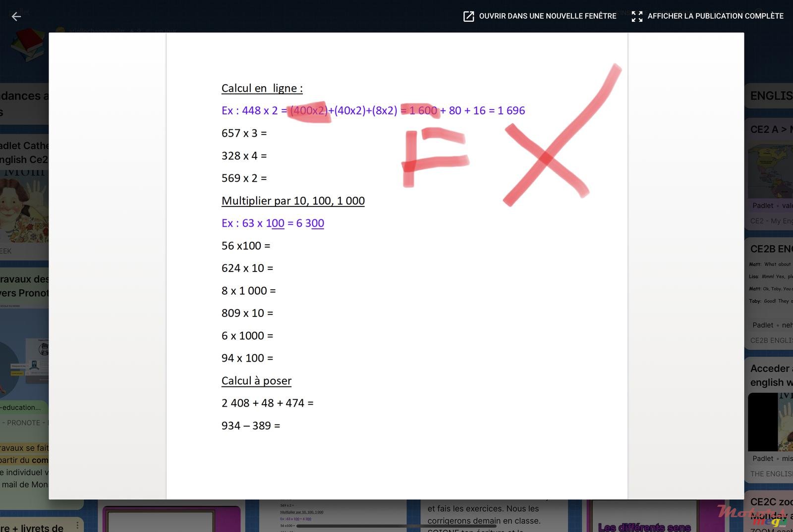Click 'Les différents sens' thumbnail at bottom
Screen dimensions: 793x532
[x=644, y=526]
